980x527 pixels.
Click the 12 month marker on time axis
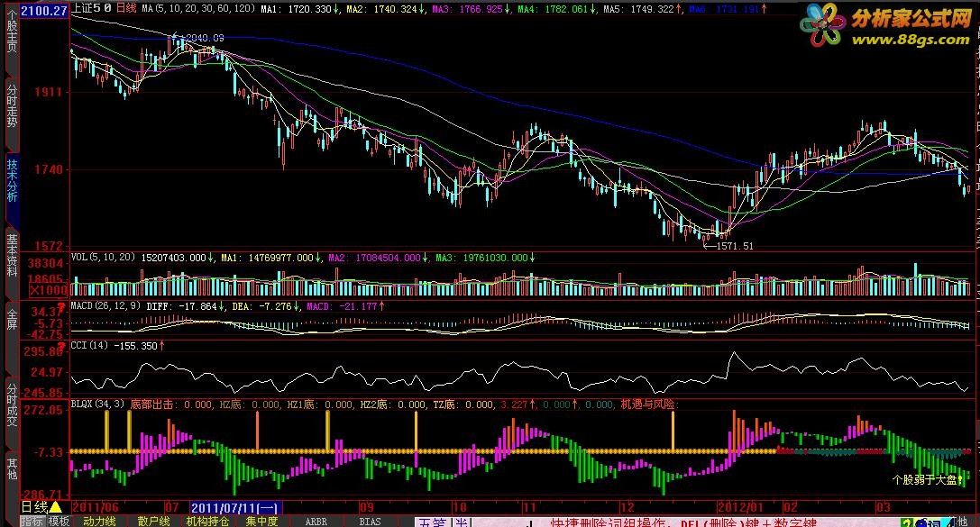pyautogui.click(x=627, y=507)
